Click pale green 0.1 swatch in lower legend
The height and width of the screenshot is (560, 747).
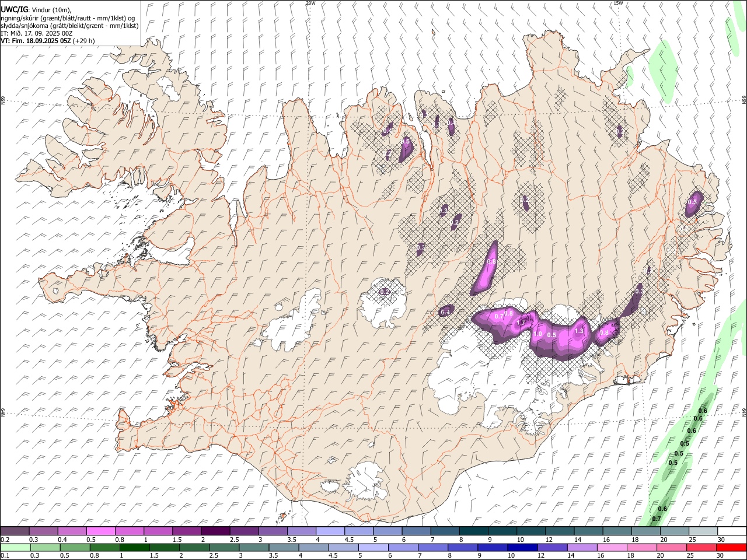pos(16,547)
